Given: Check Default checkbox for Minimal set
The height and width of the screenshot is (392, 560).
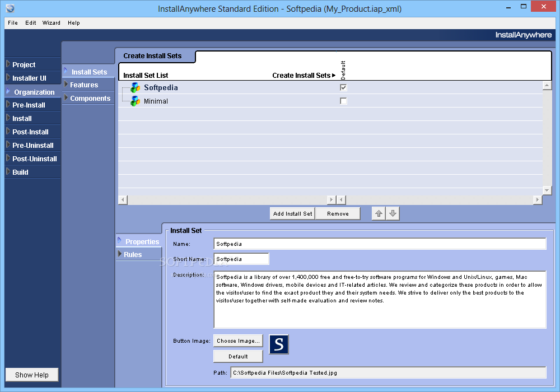Looking at the screenshot, I should pos(343,101).
